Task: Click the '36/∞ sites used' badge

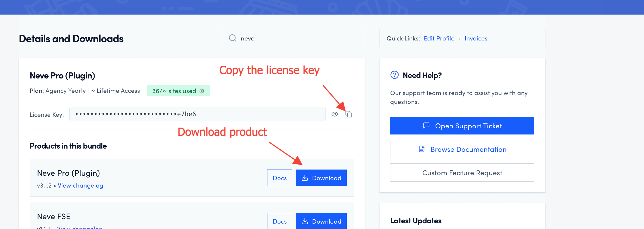Action: (174, 91)
